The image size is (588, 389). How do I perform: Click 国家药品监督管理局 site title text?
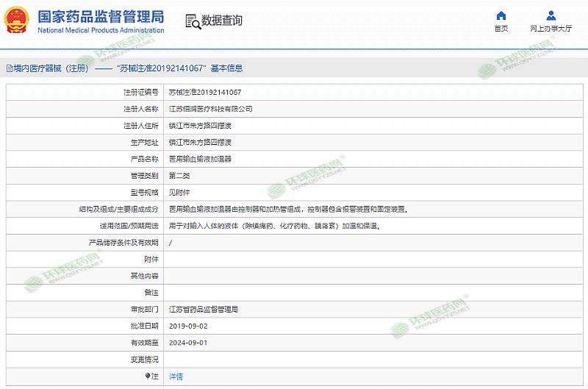pos(100,16)
